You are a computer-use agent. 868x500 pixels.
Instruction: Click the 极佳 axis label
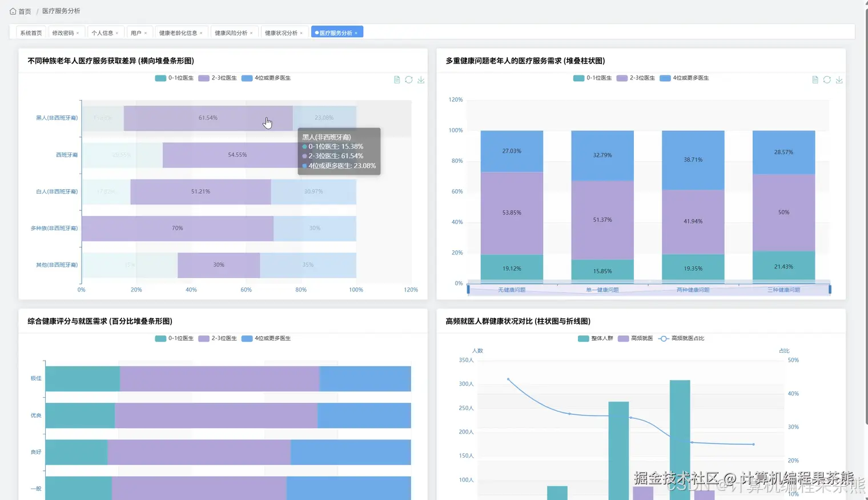click(36, 378)
